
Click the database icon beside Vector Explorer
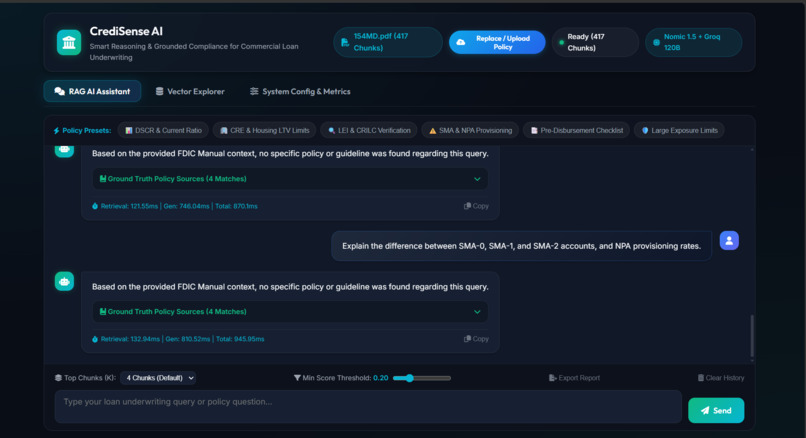click(x=159, y=92)
